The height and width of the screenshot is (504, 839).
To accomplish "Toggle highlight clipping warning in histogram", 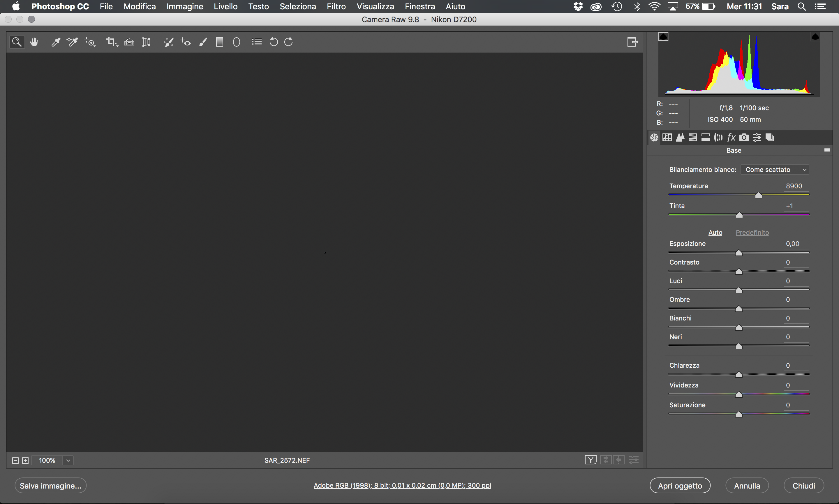I will point(815,36).
